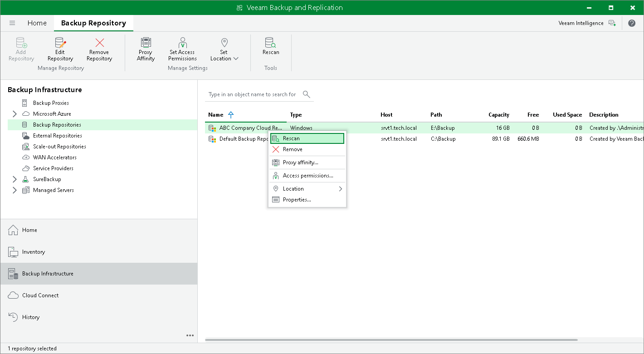Image resolution: width=644 pixels, height=354 pixels.
Task: Click the E:\Backup path cell
Action: coord(443,128)
